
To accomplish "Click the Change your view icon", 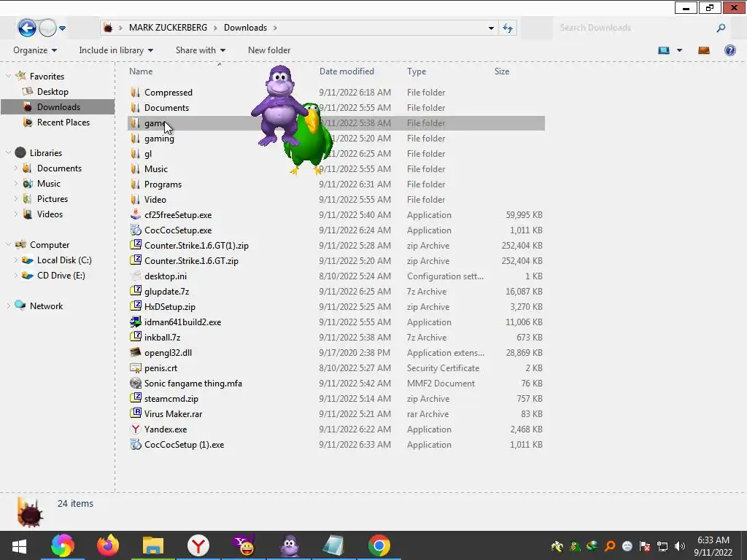I will coord(664,50).
